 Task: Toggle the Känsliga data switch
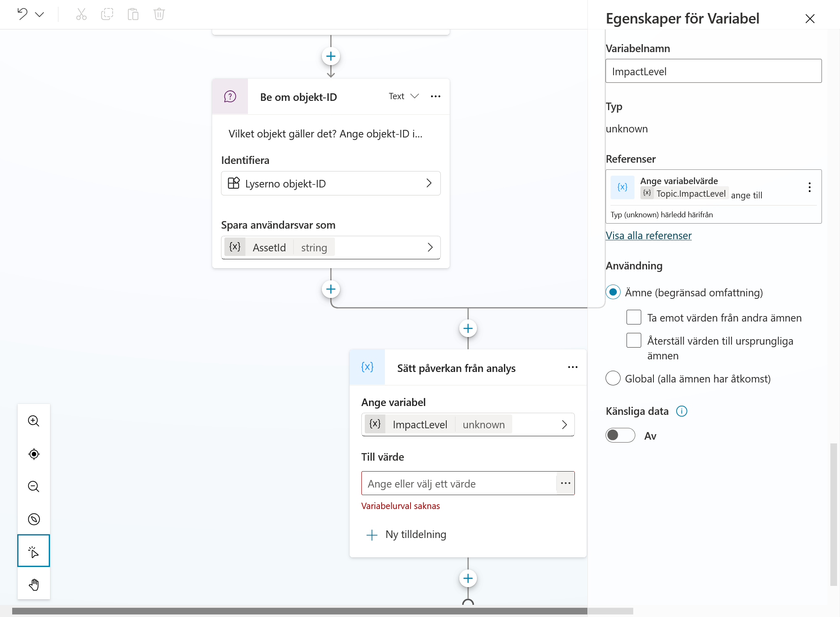coord(620,435)
